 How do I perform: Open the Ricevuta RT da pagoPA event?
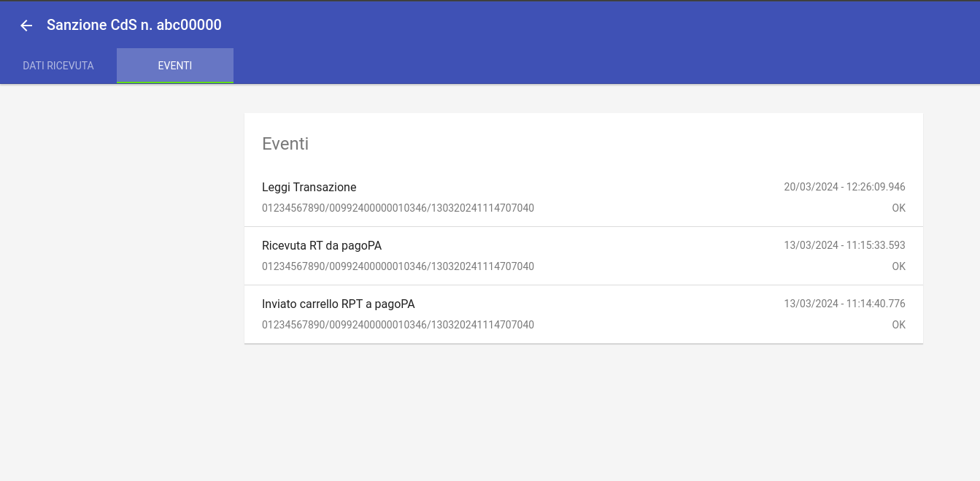(x=584, y=256)
